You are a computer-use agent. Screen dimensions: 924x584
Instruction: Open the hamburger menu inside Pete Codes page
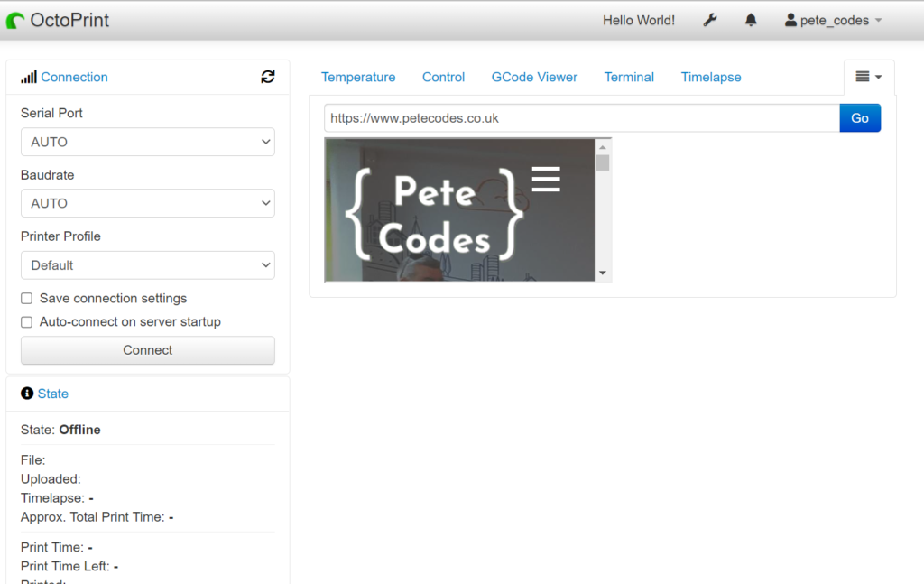(546, 179)
